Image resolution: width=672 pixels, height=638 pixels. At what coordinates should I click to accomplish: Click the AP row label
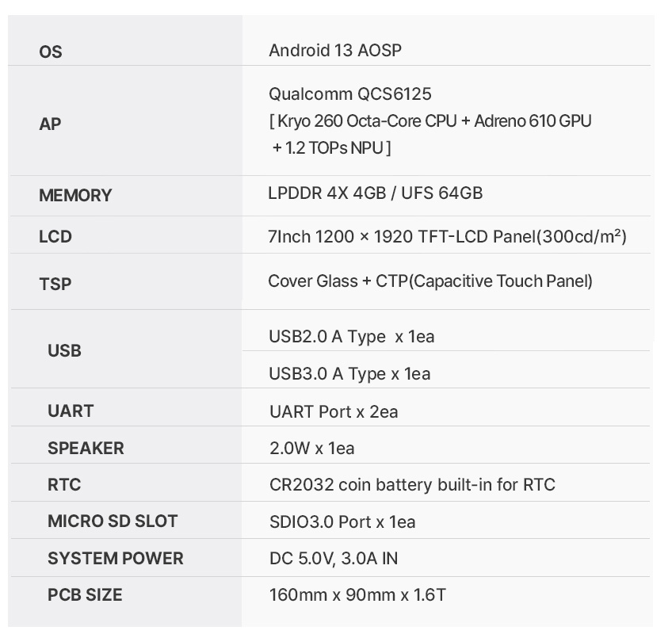[x=50, y=124]
